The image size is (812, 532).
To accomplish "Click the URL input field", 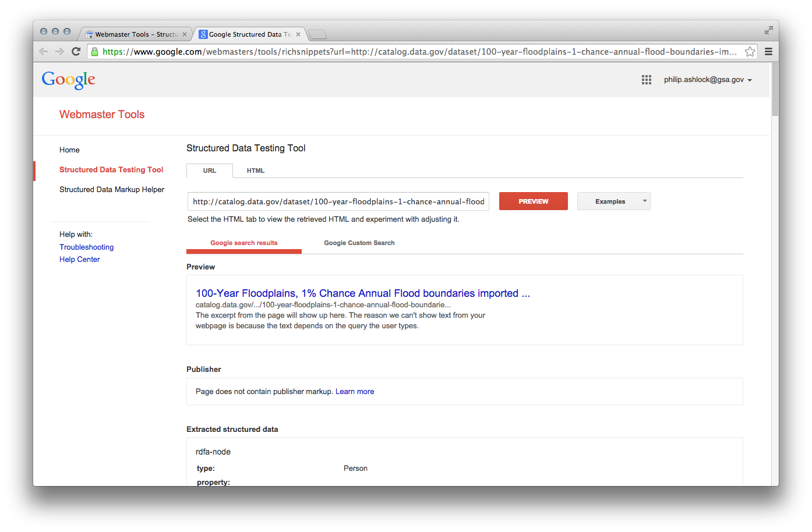I will 338,201.
